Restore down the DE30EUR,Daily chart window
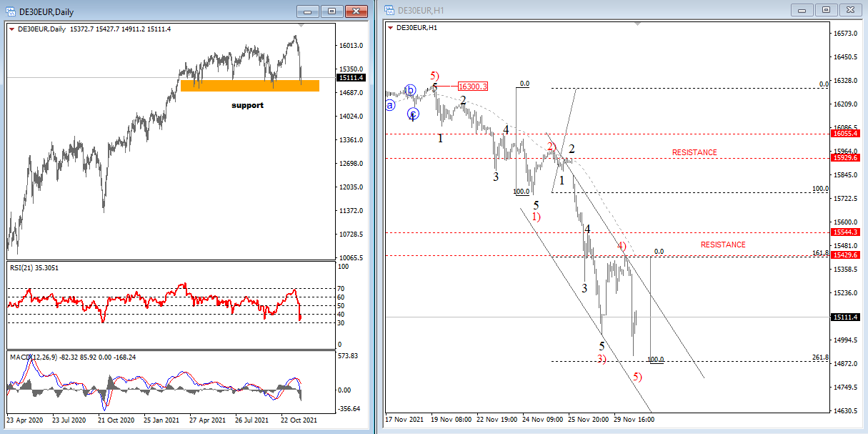 click(332, 11)
